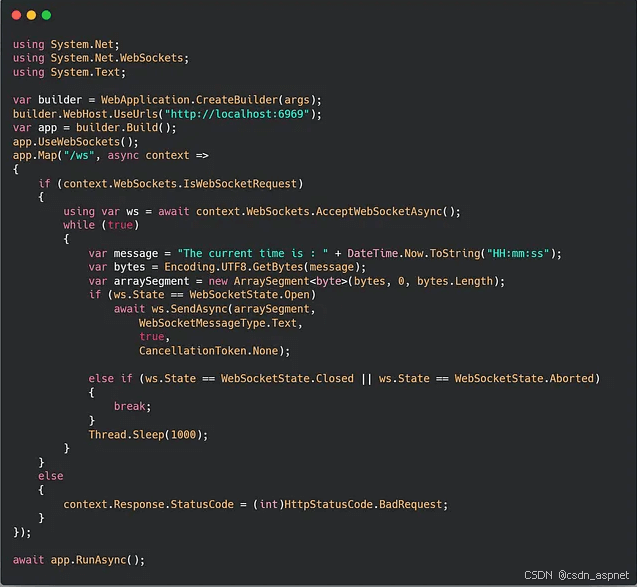
Task: Click the green maximize window dot
Action: [x=46, y=15]
